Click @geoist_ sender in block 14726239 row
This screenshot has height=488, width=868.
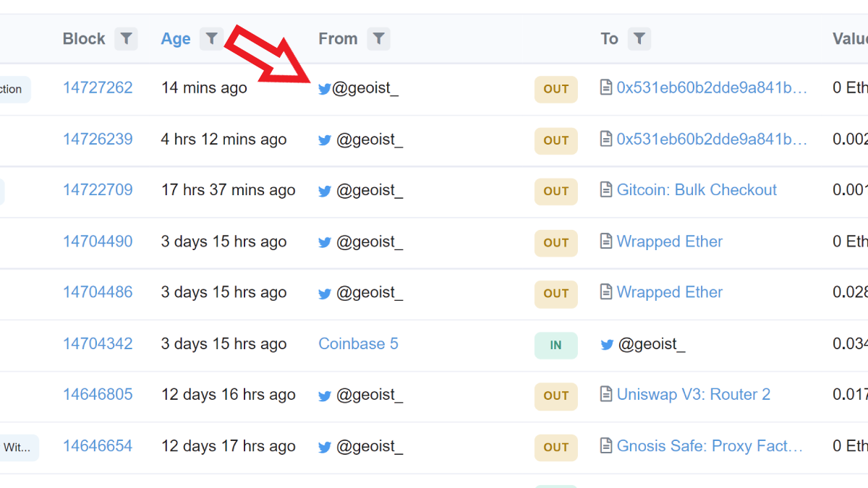(370, 140)
